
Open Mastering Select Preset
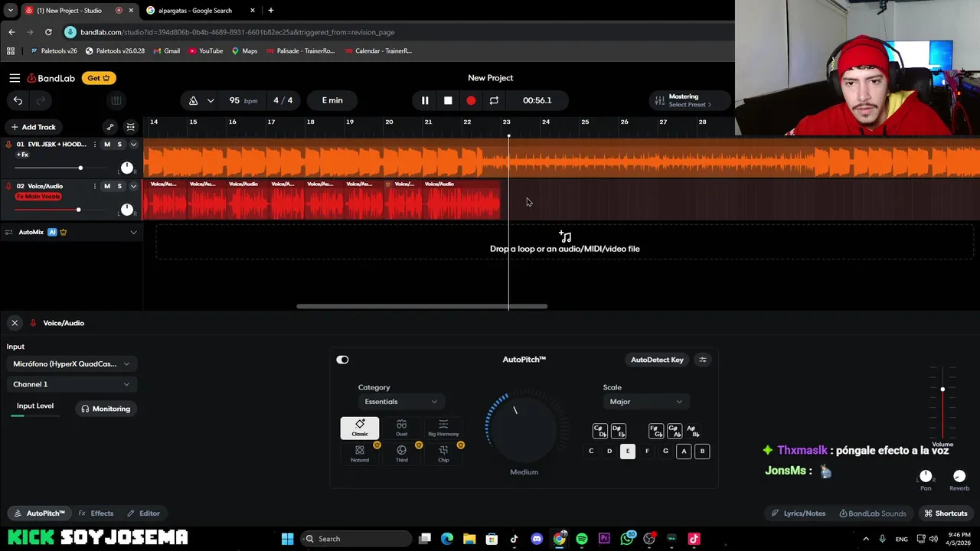point(690,100)
